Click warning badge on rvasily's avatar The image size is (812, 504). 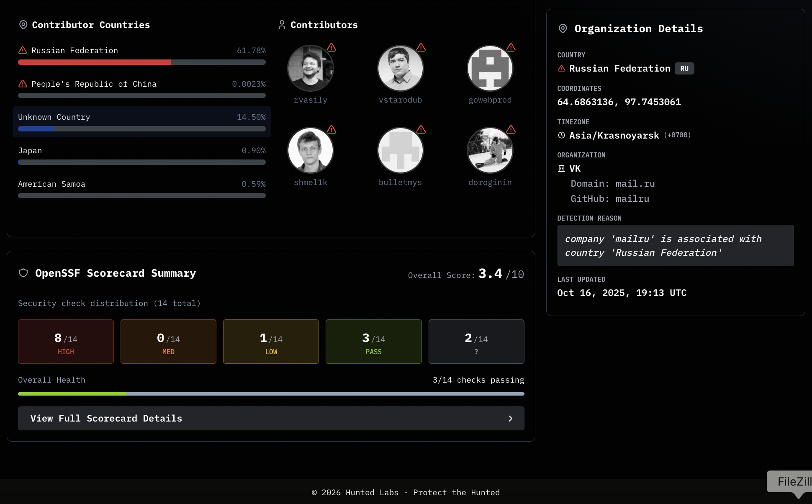[x=331, y=47]
